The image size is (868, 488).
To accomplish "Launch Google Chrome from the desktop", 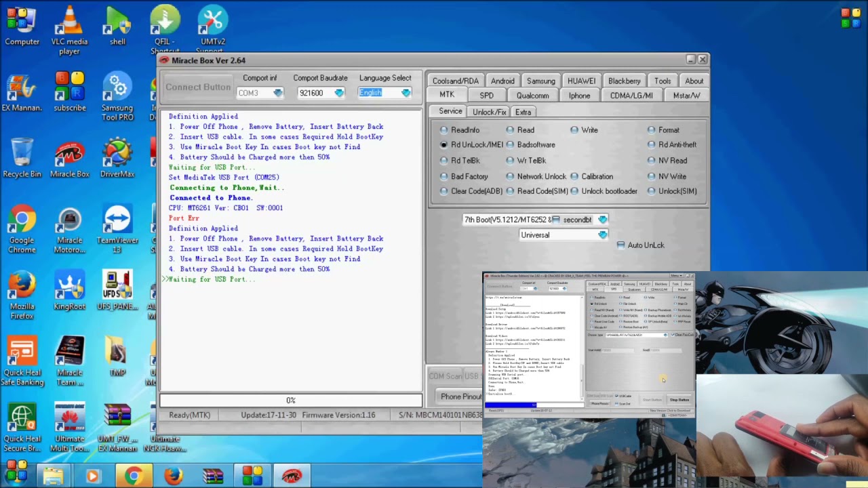I will [x=22, y=230].
